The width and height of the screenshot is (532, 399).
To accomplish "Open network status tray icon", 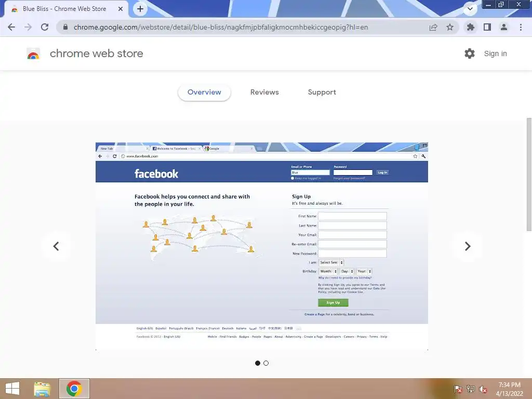I will (x=471, y=389).
